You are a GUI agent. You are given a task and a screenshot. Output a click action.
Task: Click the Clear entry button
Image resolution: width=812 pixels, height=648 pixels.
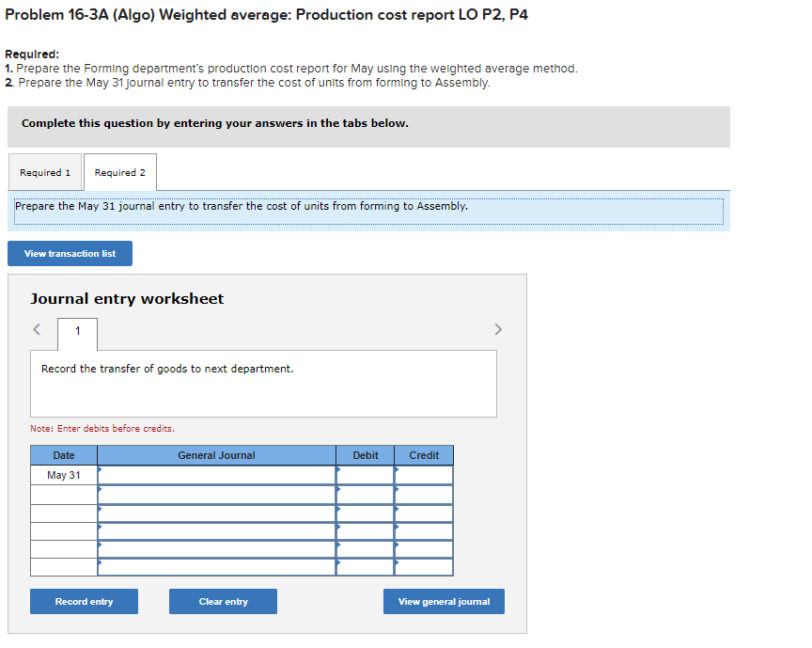coord(223,601)
